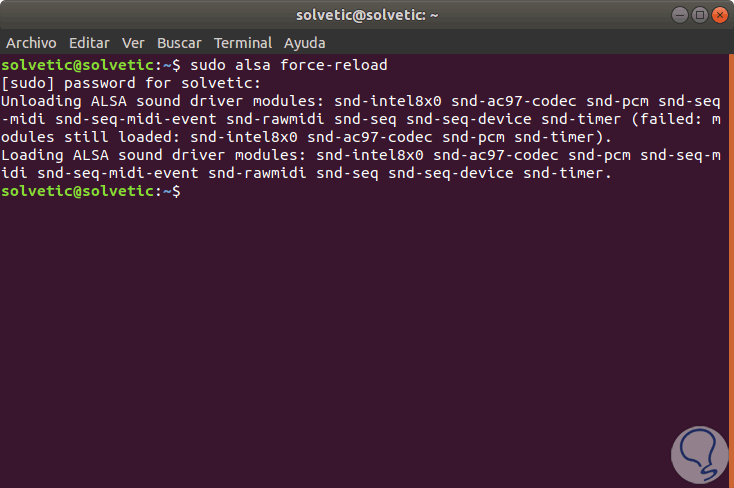Click the 'Unloading ALSA sound driver' text
The image size is (734, 488).
[120, 101]
